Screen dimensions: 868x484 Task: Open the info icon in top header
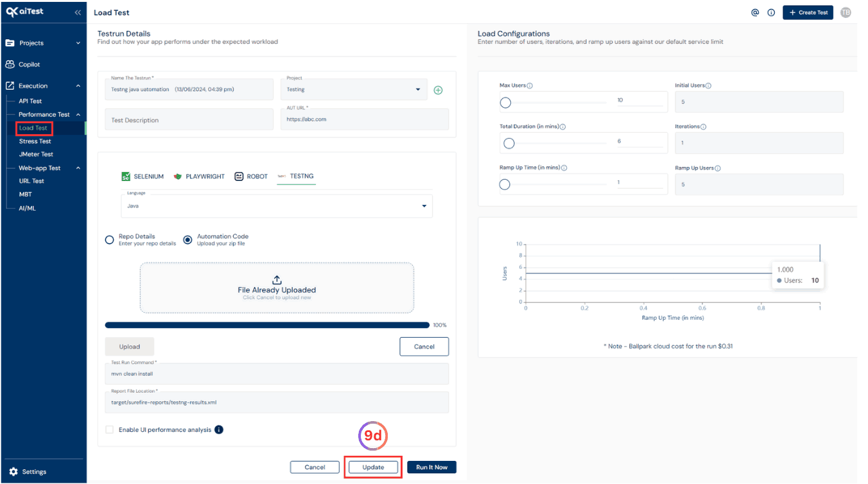(x=771, y=12)
